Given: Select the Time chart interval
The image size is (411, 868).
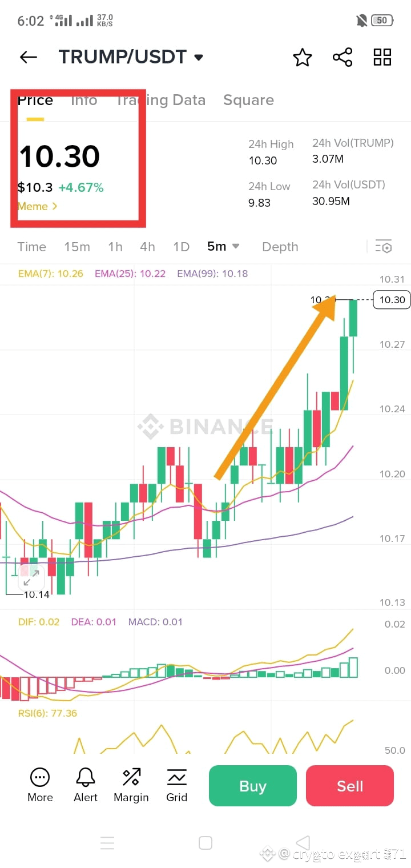Looking at the screenshot, I should [31, 247].
